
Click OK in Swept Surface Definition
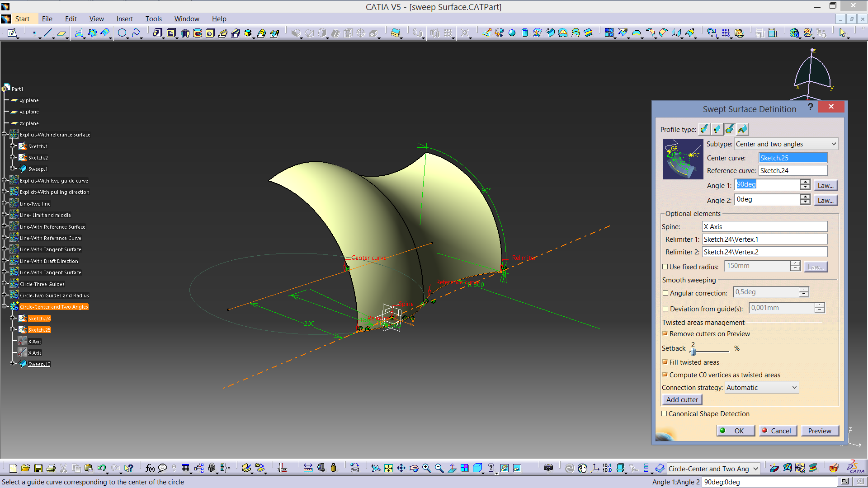pyautogui.click(x=736, y=431)
